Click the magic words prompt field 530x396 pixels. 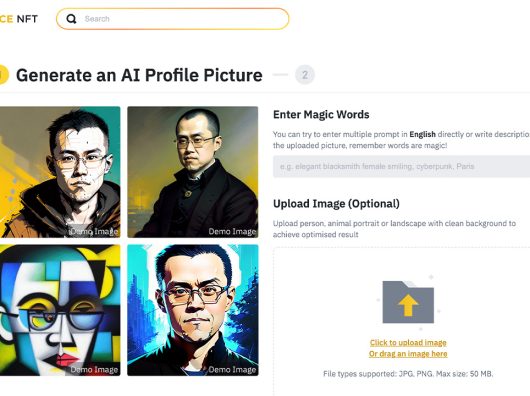pos(401,166)
